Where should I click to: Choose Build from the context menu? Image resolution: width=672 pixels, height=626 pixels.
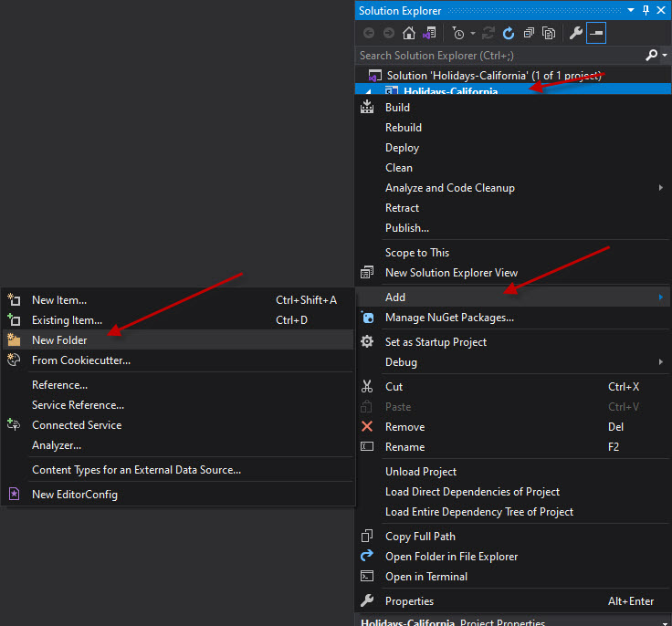(513, 108)
